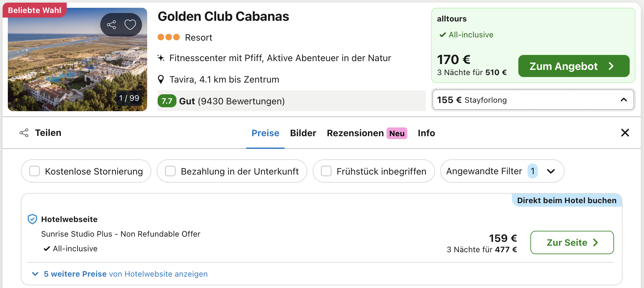Image resolution: width=644 pixels, height=288 pixels.
Task: Click the sparkle icon beside Fitnesscenter mit Pfiff
Action: coord(161,58)
